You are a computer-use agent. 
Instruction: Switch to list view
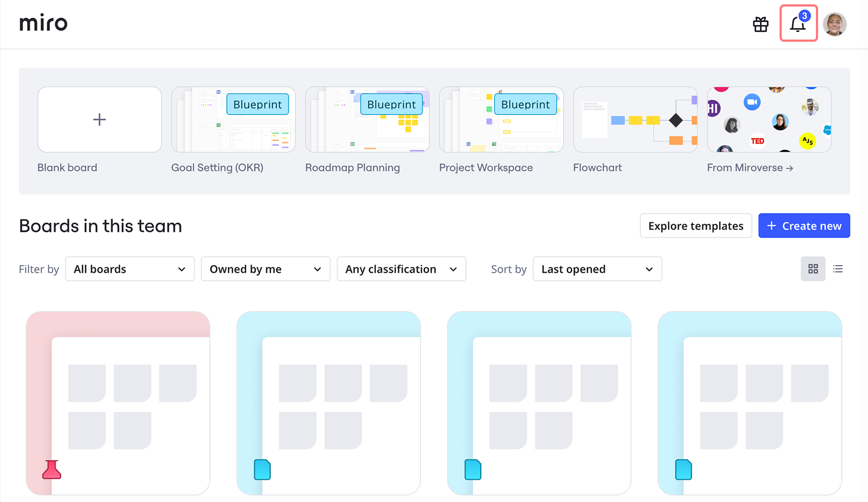point(838,269)
